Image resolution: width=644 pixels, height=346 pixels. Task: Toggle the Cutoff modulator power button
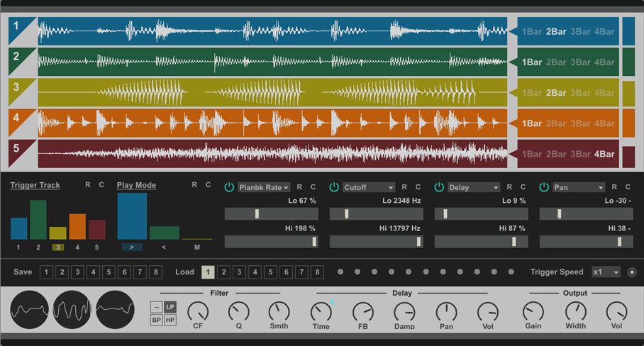coord(334,187)
